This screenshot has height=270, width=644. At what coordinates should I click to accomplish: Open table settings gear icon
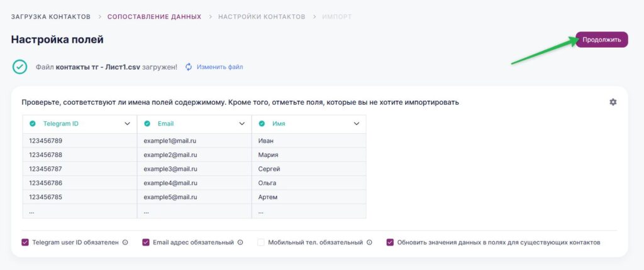[x=613, y=102]
